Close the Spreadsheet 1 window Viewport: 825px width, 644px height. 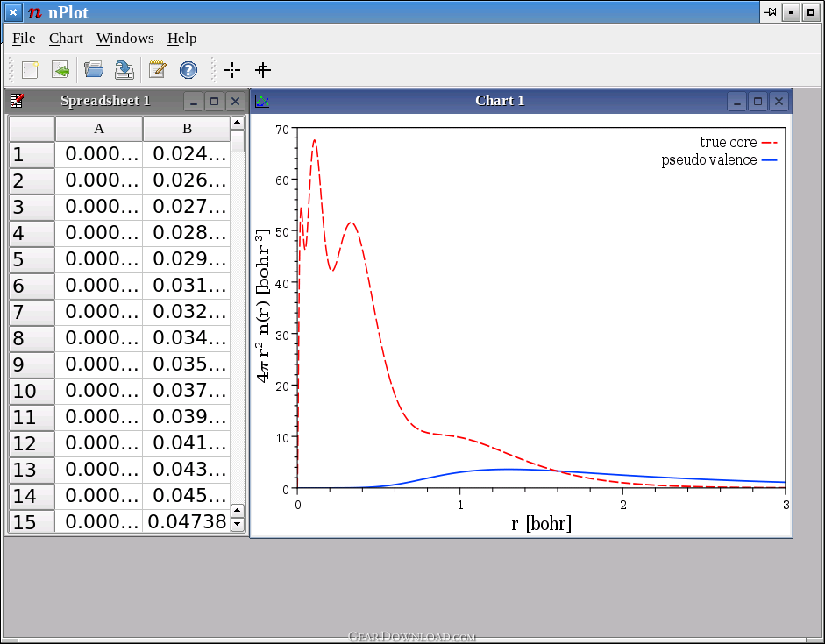[x=235, y=101]
